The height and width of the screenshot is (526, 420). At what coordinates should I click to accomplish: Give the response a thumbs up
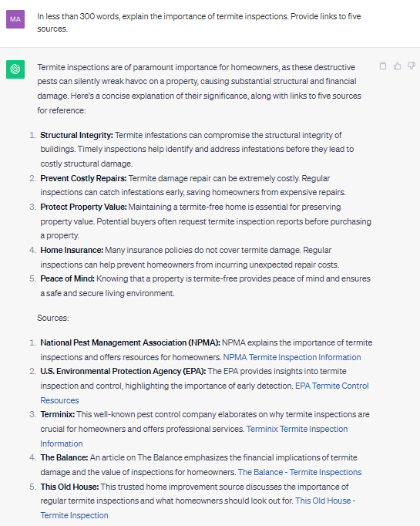pos(397,66)
